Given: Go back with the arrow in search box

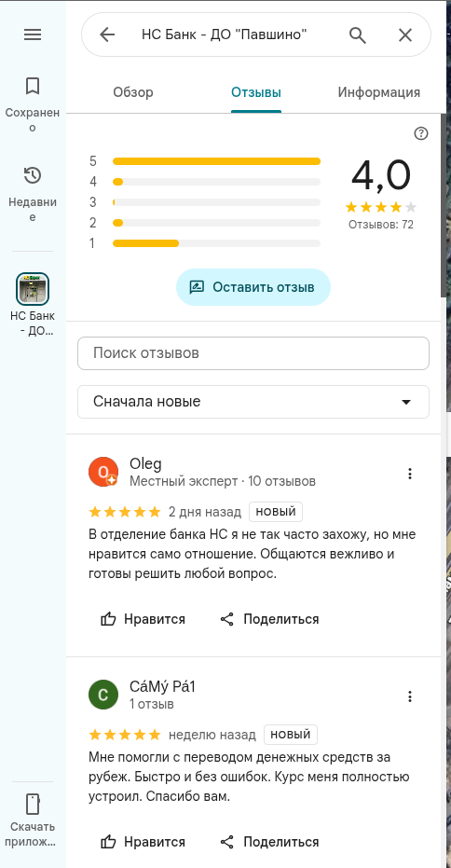Looking at the screenshot, I should 107,34.
